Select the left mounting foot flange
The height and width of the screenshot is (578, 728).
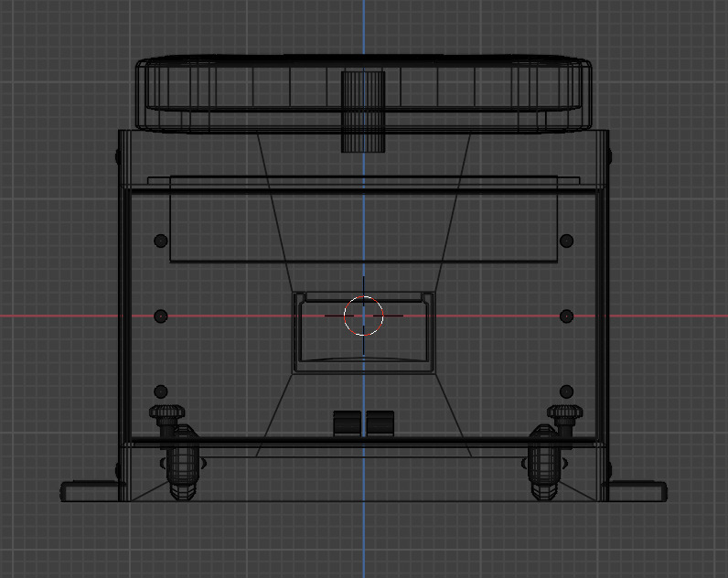click(x=90, y=492)
